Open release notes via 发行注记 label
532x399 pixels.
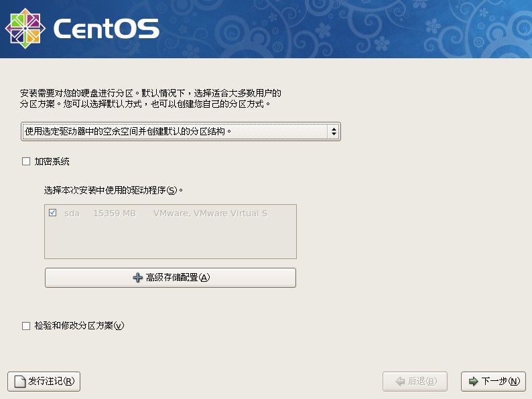[51, 382]
